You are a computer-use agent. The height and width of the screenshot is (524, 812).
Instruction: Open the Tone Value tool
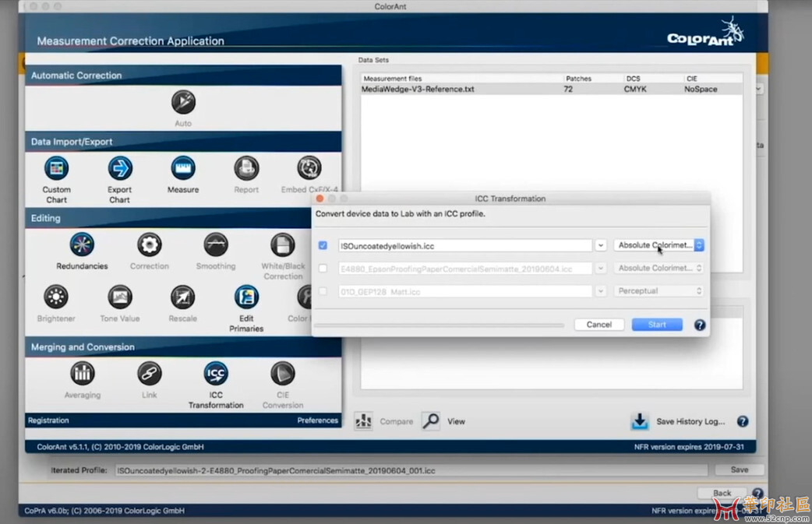point(120,297)
